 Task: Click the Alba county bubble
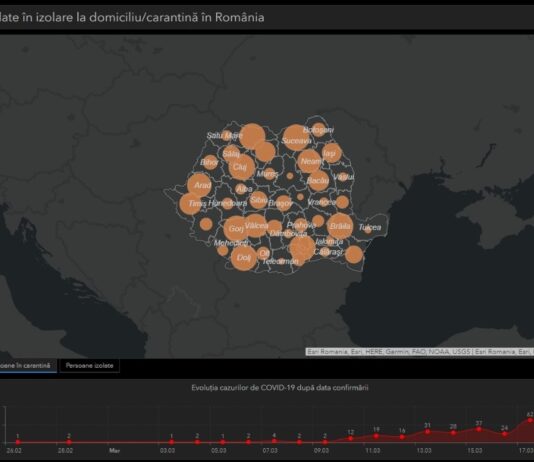241,188
